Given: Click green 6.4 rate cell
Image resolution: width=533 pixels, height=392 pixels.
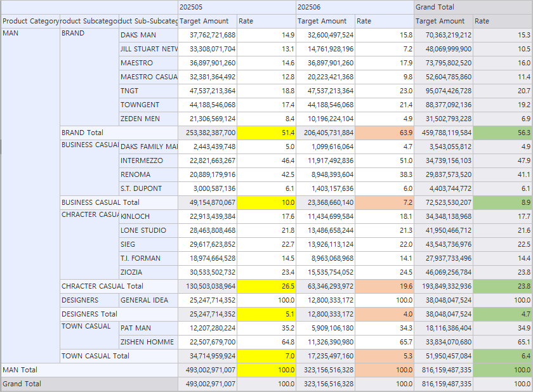Looking at the screenshot, I should tap(503, 356).
